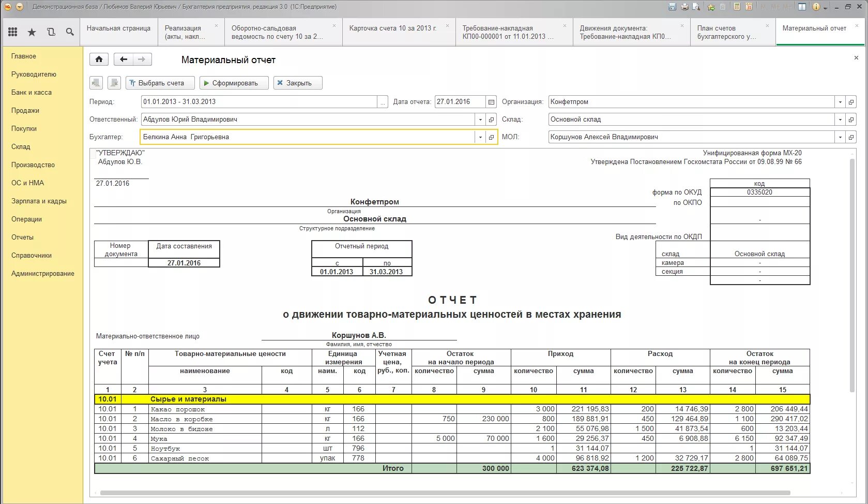Navigate forward with the right arrow

(142, 60)
